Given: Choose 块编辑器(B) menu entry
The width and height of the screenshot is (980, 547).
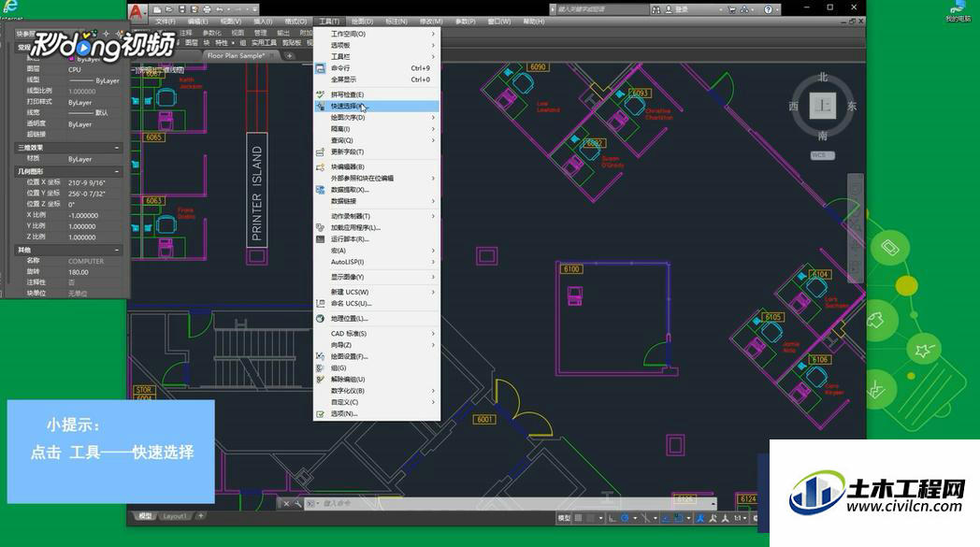Looking at the screenshot, I should tap(377, 167).
